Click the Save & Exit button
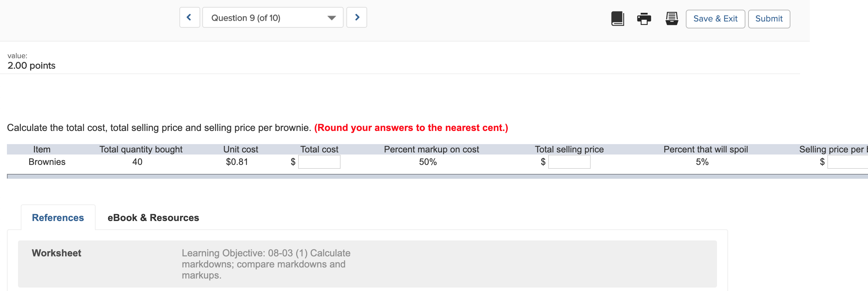Viewport: 868px width, 291px height. point(715,19)
